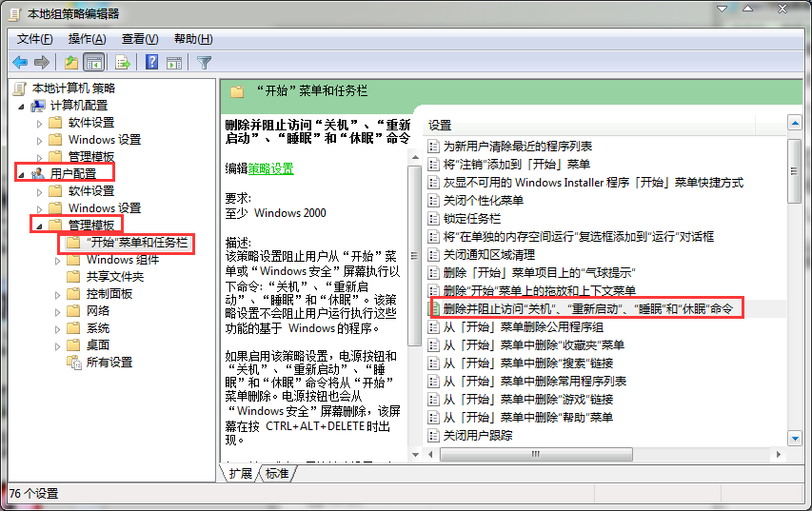Click the Up one level folder icon
The height and width of the screenshot is (511, 812).
pos(70,63)
